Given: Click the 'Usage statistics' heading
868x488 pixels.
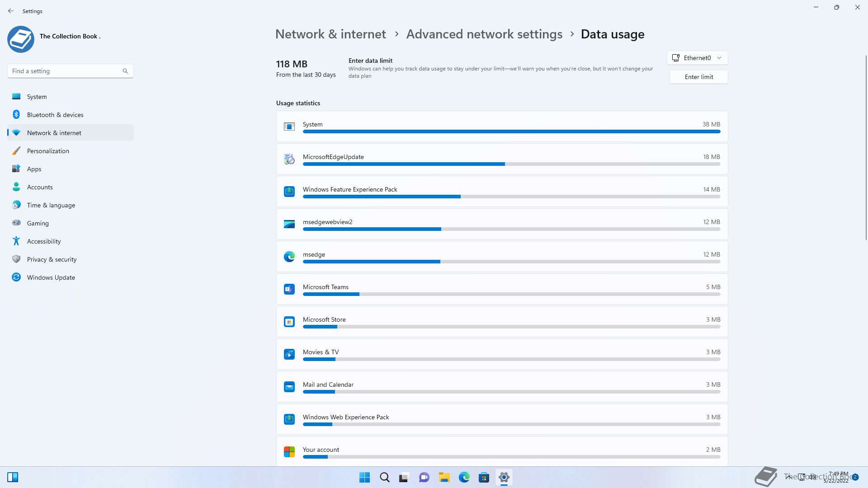Looking at the screenshot, I should pos(298,103).
